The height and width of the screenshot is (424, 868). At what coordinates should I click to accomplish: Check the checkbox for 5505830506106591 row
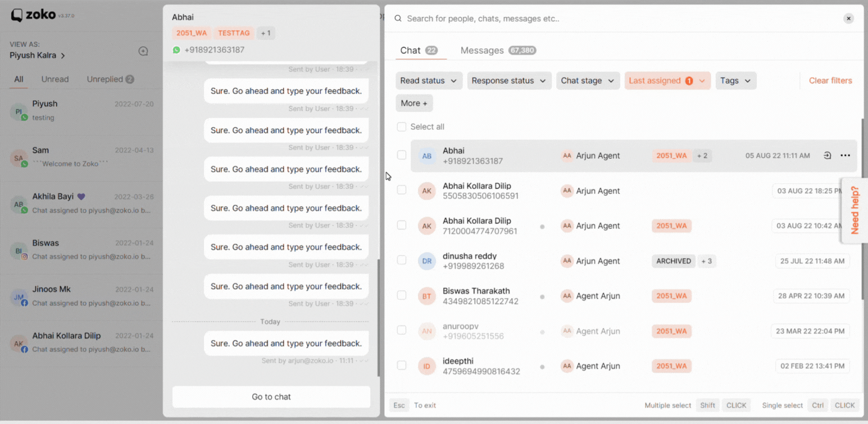[402, 190]
